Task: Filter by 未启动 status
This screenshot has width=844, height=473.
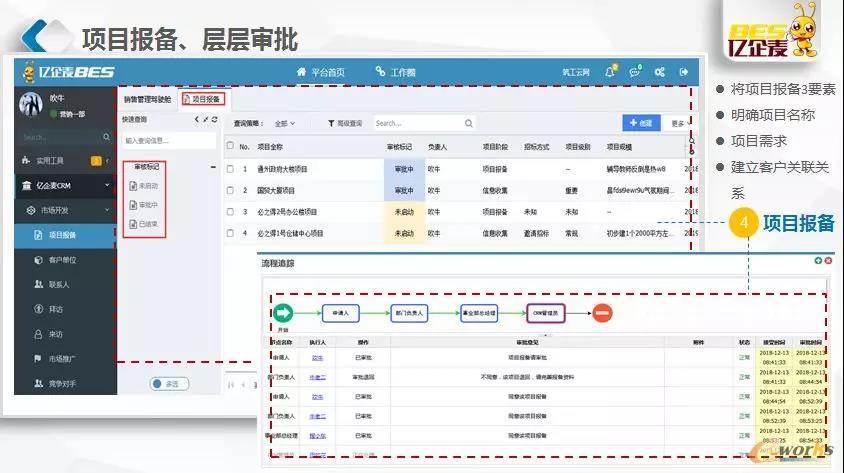Action: coord(144,186)
